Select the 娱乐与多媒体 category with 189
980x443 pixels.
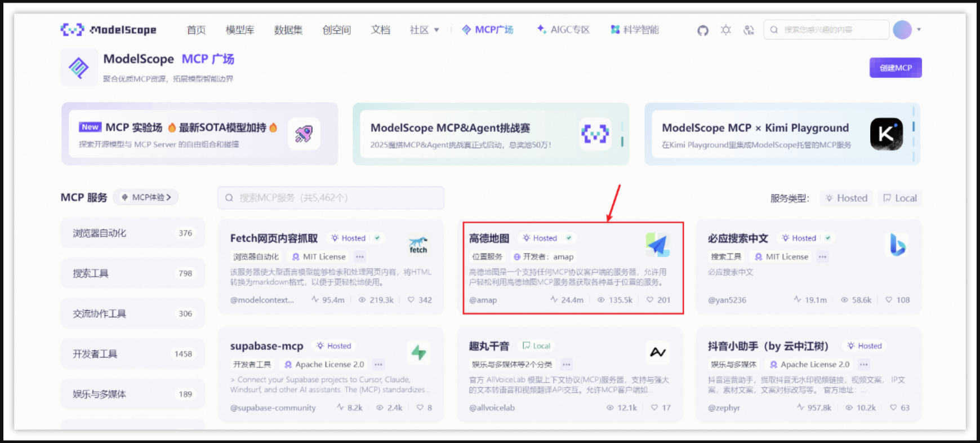click(x=132, y=394)
